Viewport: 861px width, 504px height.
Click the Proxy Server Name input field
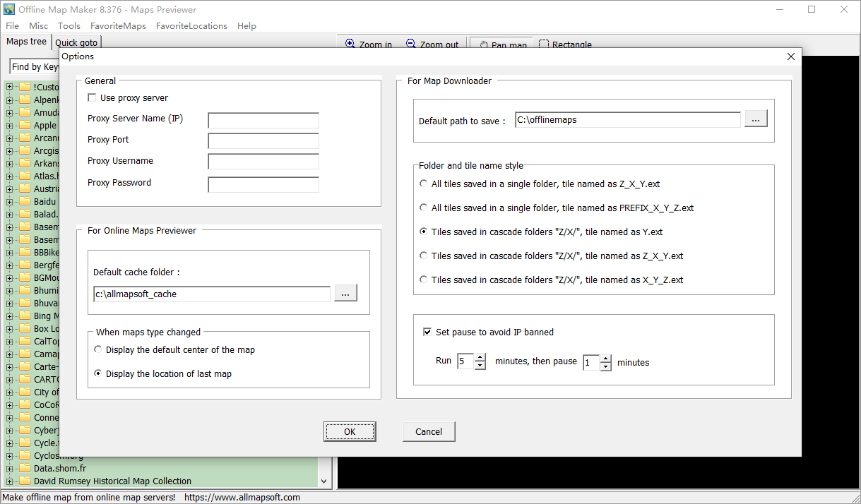(x=263, y=120)
